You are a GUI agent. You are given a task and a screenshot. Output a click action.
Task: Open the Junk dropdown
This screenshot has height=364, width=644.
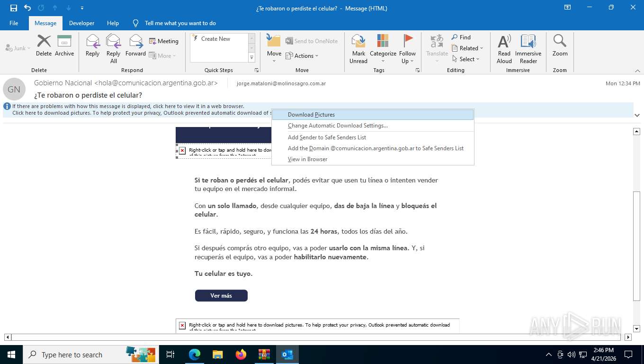[18, 48]
